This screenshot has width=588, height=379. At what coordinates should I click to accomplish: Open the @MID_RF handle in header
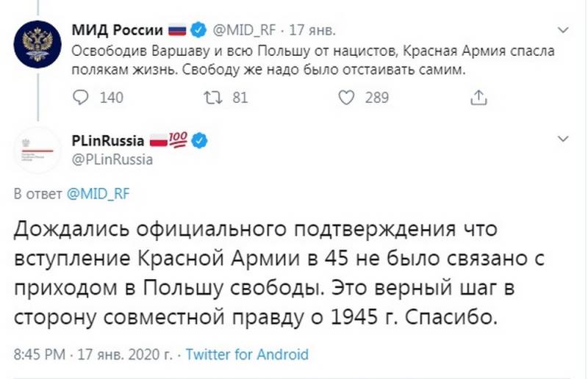(244, 30)
